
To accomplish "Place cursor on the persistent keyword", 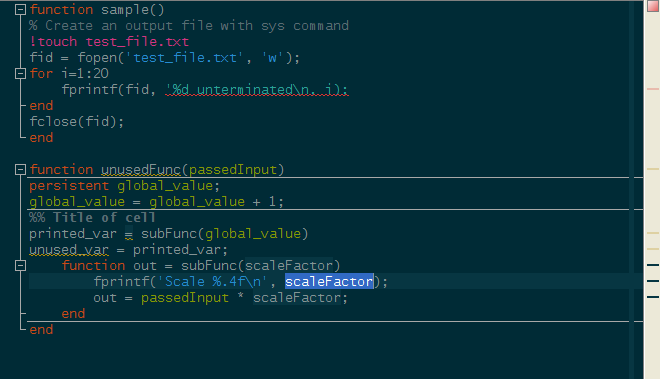I will 69,186.
